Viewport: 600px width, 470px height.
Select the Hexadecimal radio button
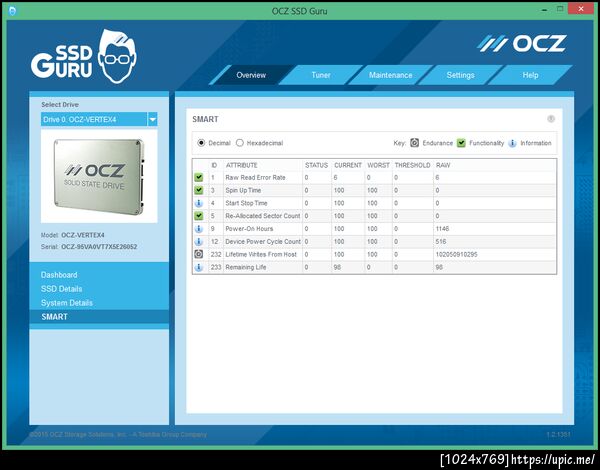coord(240,143)
